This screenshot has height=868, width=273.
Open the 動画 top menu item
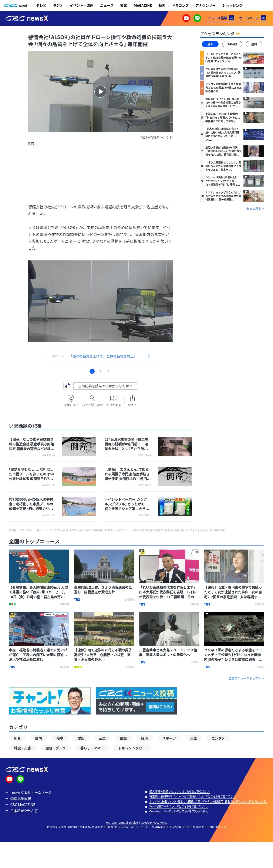point(162,5)
